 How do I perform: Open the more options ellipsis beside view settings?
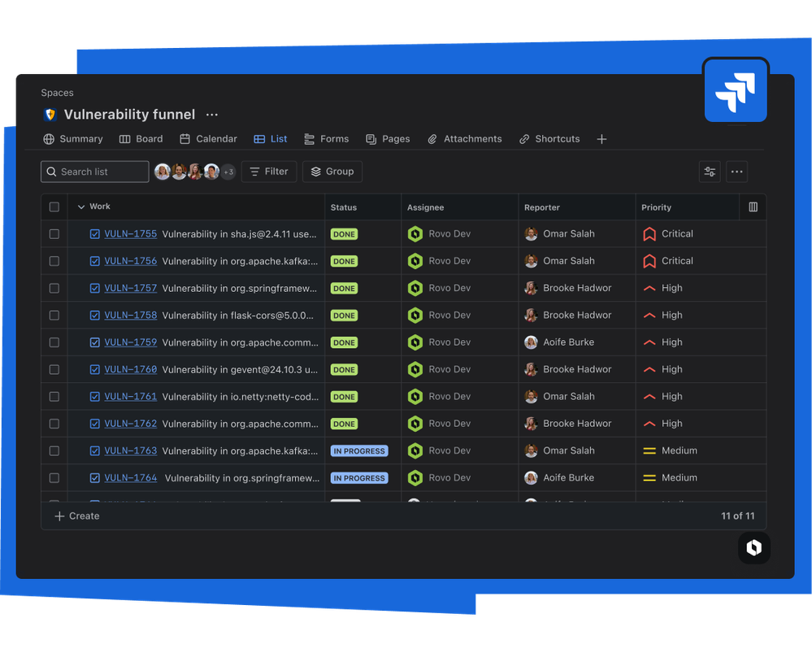pos(736,172)
